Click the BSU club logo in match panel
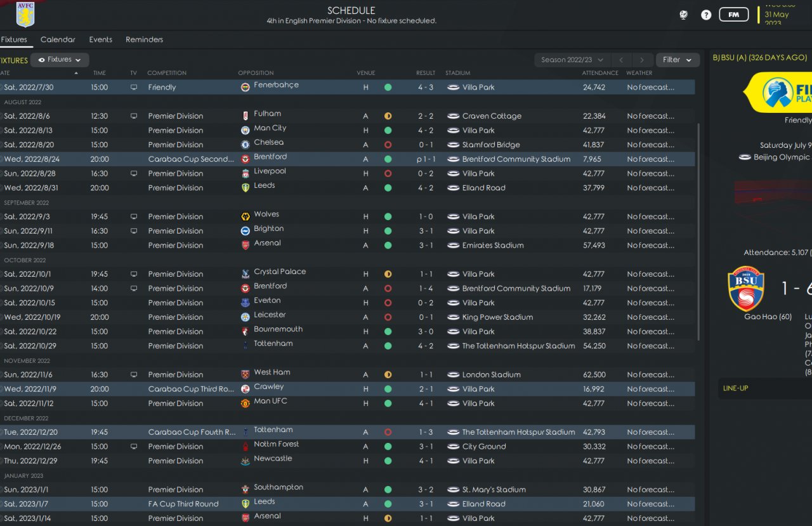Image resolution: width=812 pixels, height=526 pixels. point(745,288)
